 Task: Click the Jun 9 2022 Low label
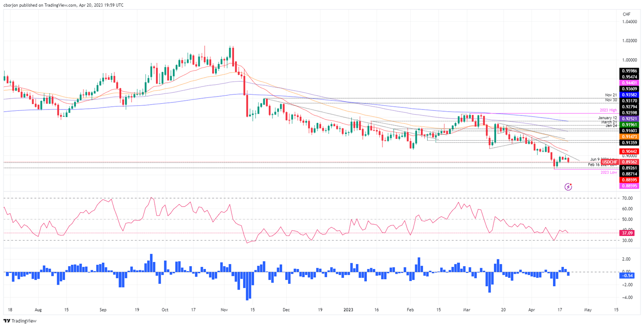point(597,160)
